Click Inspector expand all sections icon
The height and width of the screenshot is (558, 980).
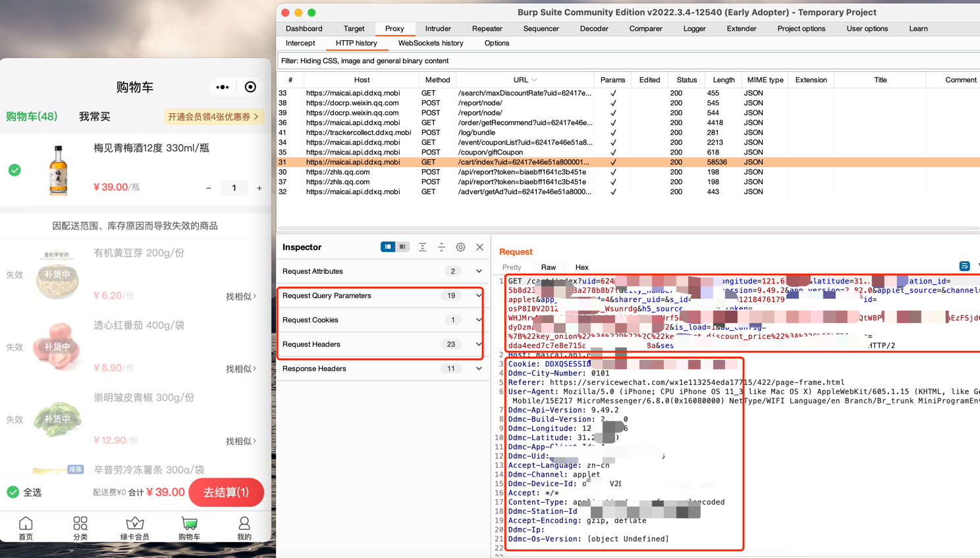[x=423, y=247]
